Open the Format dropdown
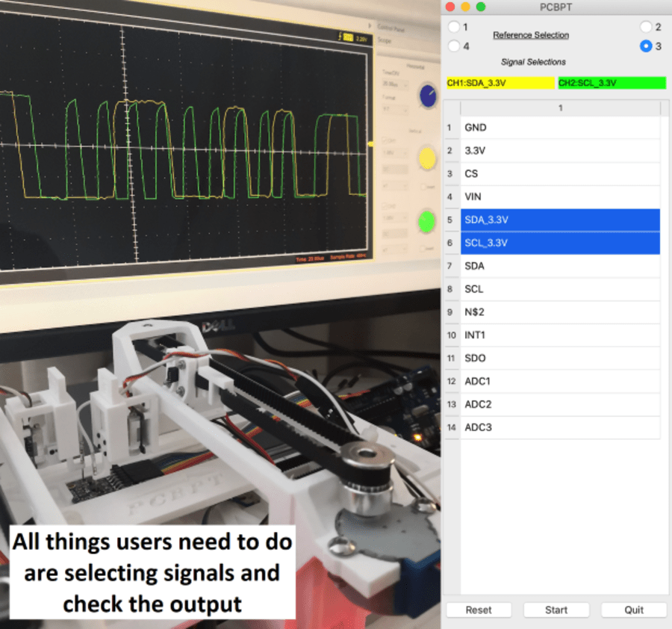 393,110
